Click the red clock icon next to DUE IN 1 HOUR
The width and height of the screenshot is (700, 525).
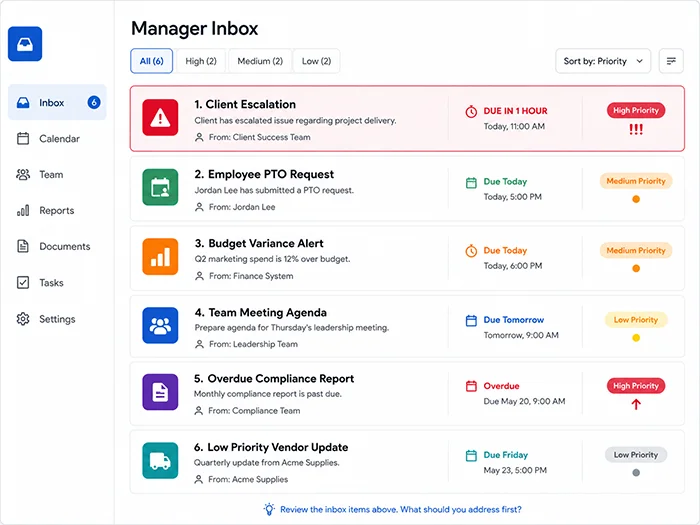coord(471,112)
